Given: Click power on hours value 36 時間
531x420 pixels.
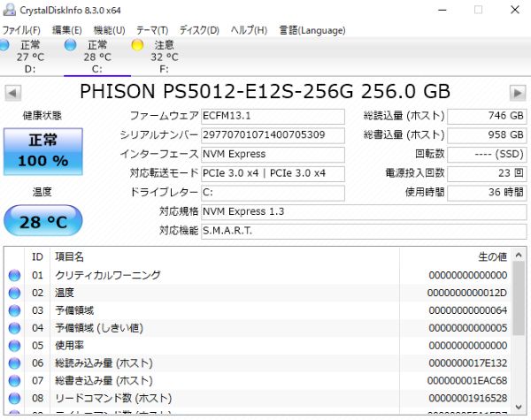Looking at the screenshot, I should [487, 193].
